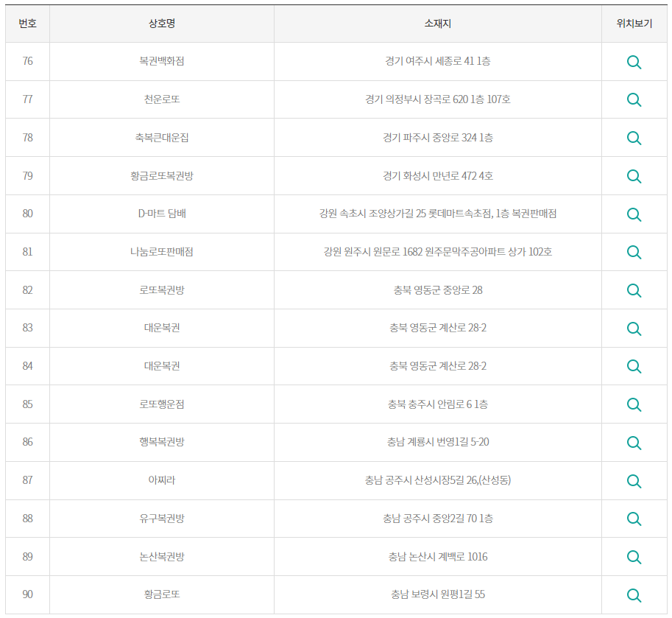Click the 상호명 column header

pyautogui.click(x=162, y=24)
